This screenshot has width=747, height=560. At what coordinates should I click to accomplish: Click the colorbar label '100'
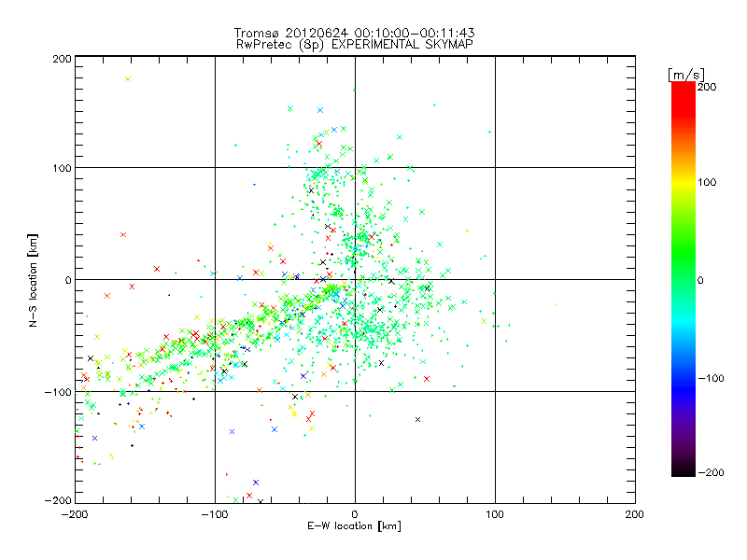[707, 182]
